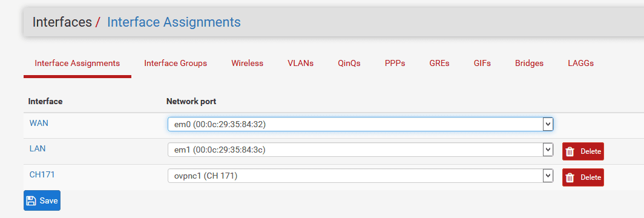Expand the CH171 network port arrow
644x218 pixels.
tap(548, 176)
